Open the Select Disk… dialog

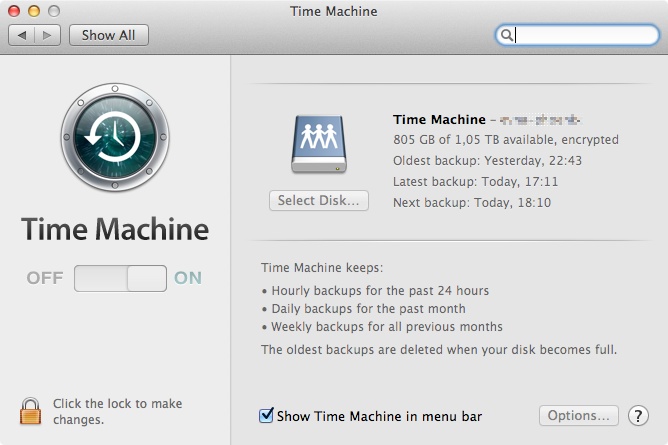point(319,200)
